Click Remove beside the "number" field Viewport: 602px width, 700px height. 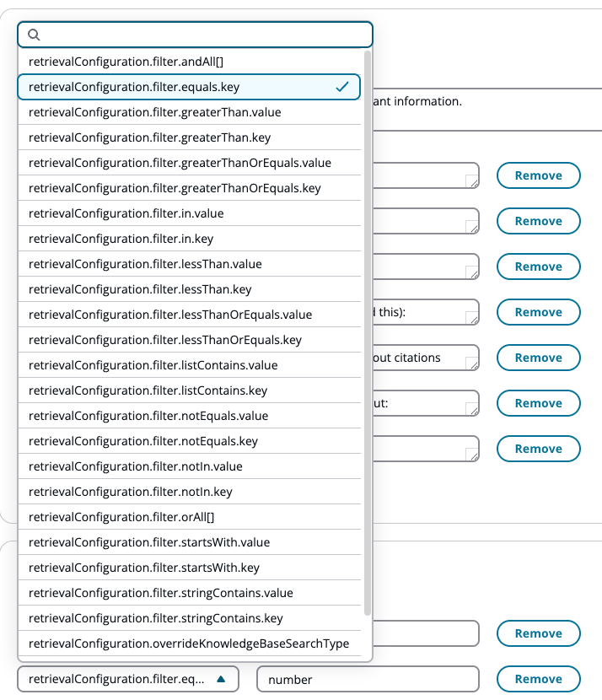tap(538, 679)
